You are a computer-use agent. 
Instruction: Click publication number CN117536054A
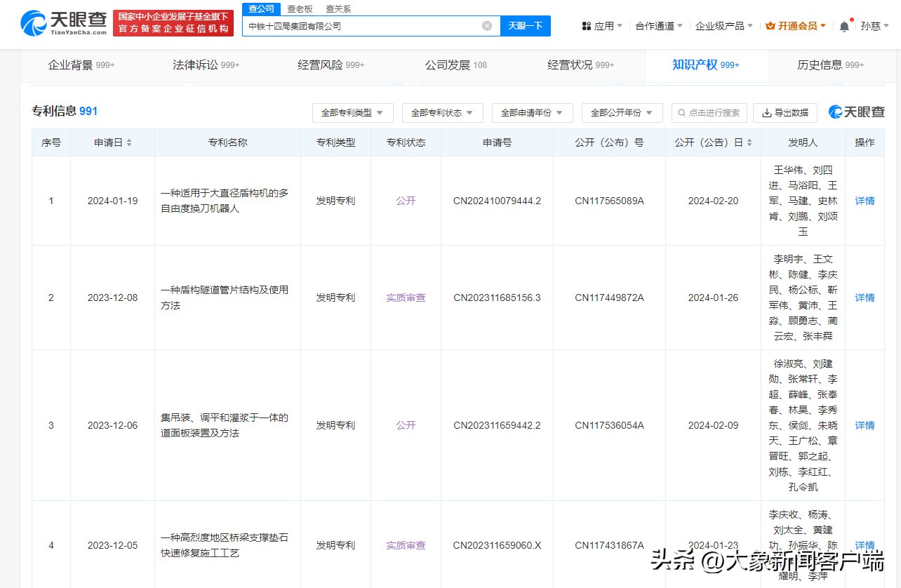click(x=609, y=425)
